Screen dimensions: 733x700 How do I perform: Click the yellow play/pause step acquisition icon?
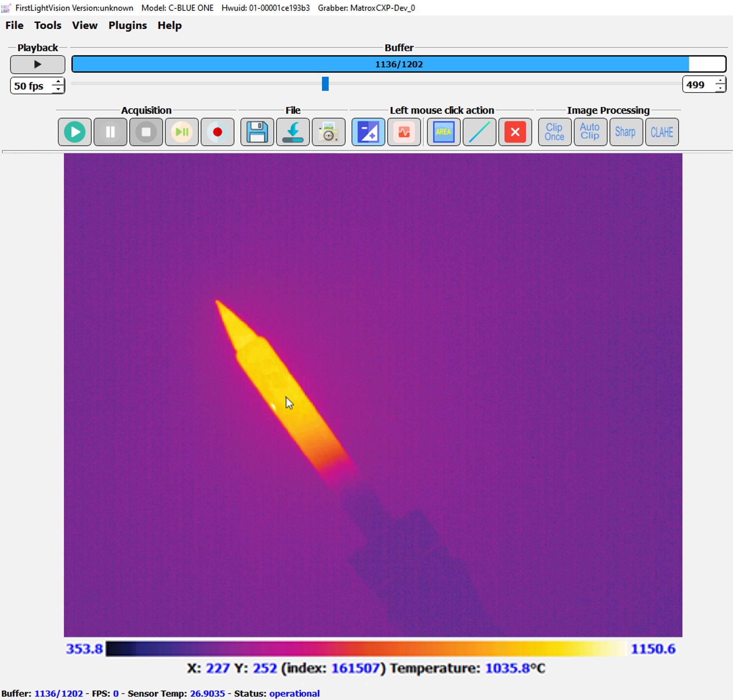coord(182,132)
